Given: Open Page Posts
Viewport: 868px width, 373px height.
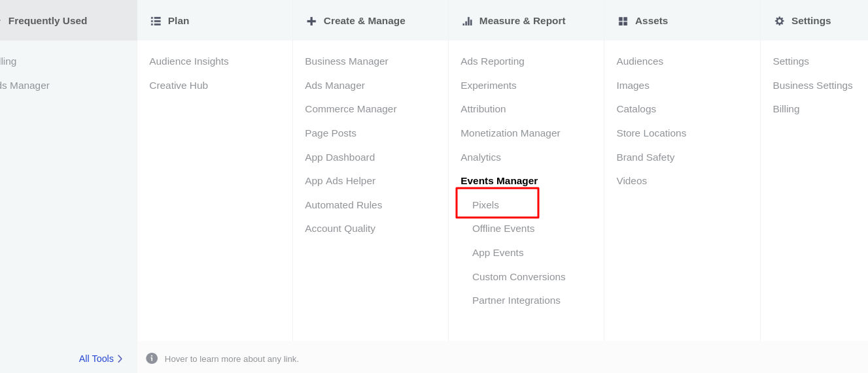Looking at the screenshot, I should pyautogui.click(x=330, y=133).
